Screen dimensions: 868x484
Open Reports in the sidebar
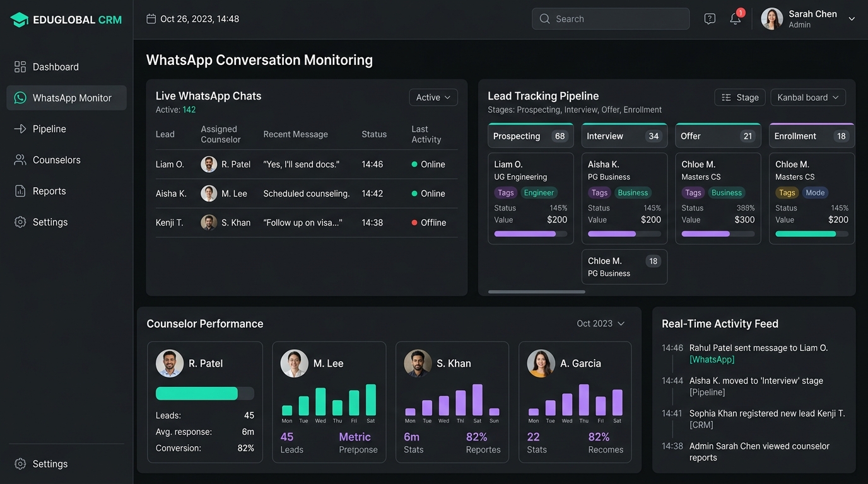tap(66, 191)
